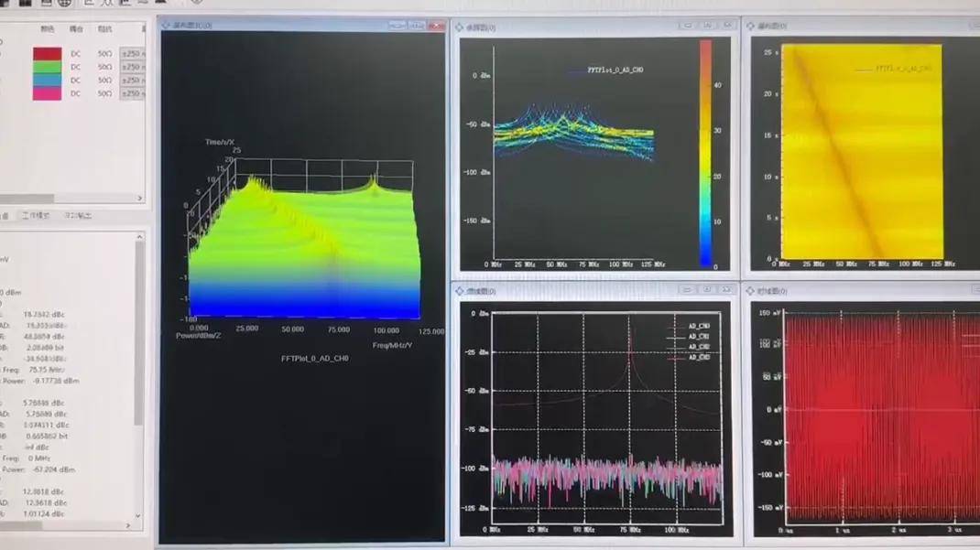Select the 1.01124 dBc value
Image resolution: width=980 pixels, height=550 pixels.
[x=44, y=513]
